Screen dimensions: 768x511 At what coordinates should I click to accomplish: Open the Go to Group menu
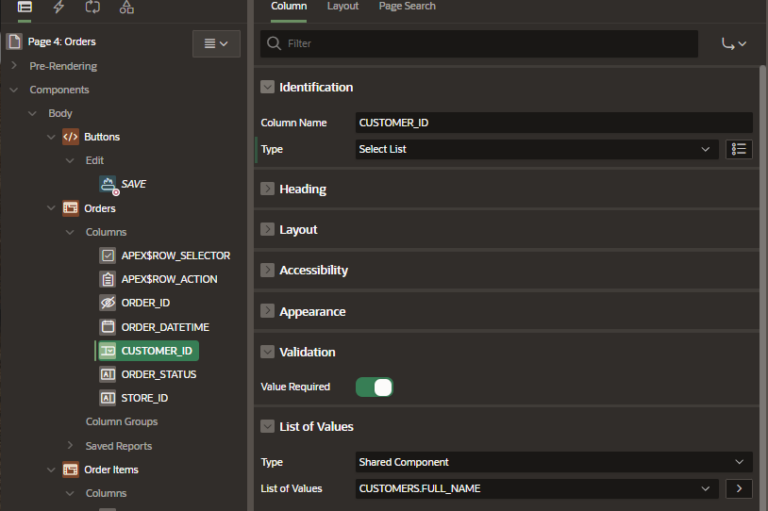(x=733, y=44)
